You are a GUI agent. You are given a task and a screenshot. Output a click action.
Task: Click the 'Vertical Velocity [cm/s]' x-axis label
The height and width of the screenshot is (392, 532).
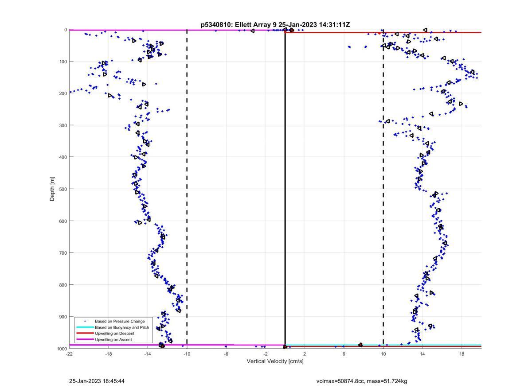pos(275,361)
